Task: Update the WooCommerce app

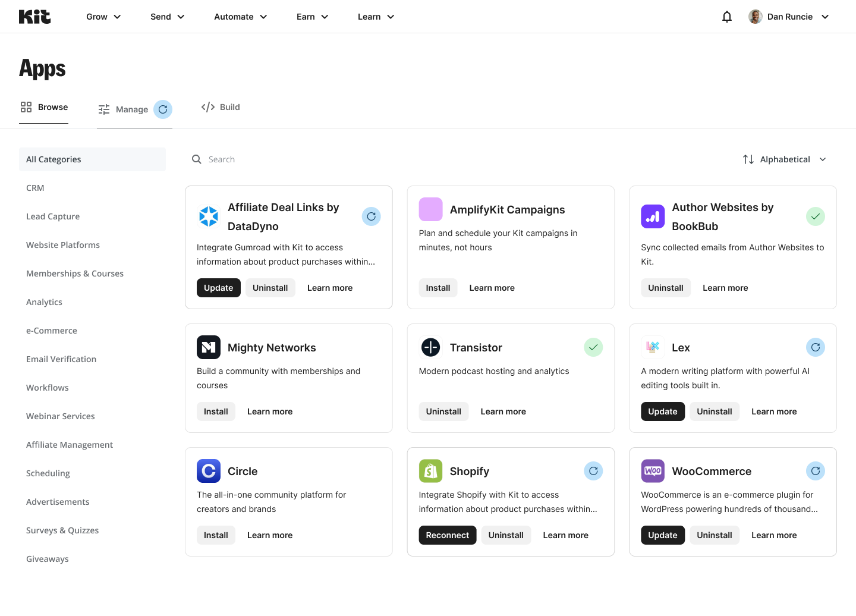Action: click(663, 535)
